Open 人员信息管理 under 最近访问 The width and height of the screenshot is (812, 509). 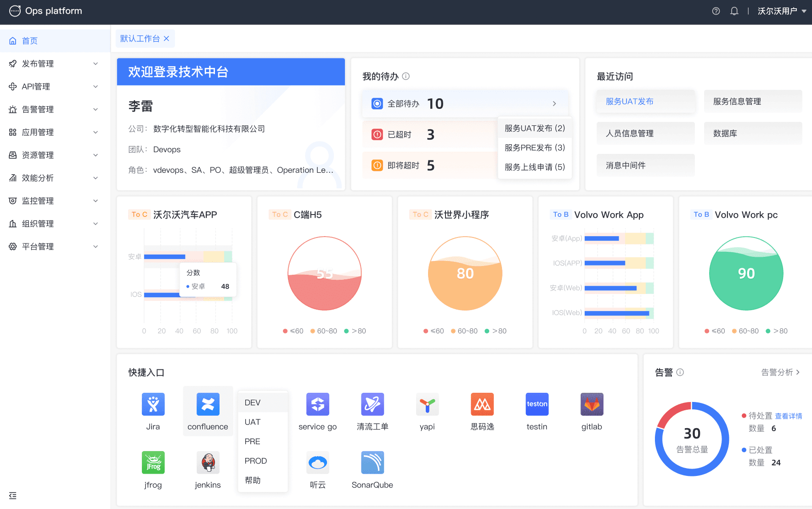coord(645,133)
